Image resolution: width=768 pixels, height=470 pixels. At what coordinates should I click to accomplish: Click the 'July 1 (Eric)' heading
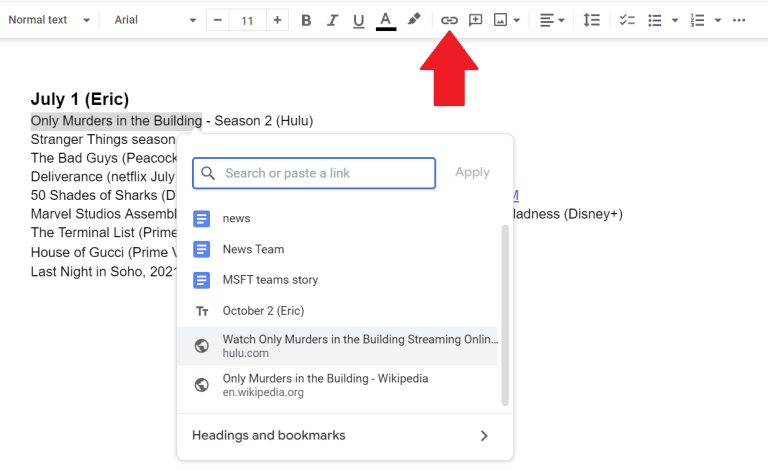(x=80, y=99)
